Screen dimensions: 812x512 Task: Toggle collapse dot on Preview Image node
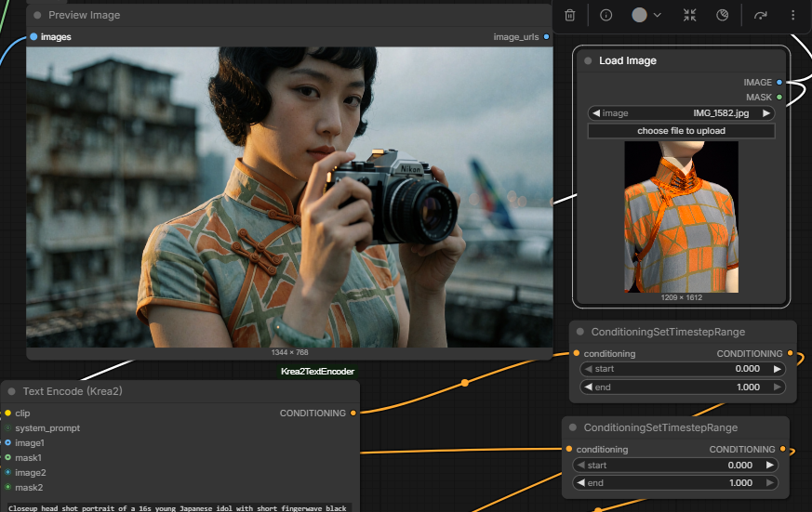coord(37,16)
